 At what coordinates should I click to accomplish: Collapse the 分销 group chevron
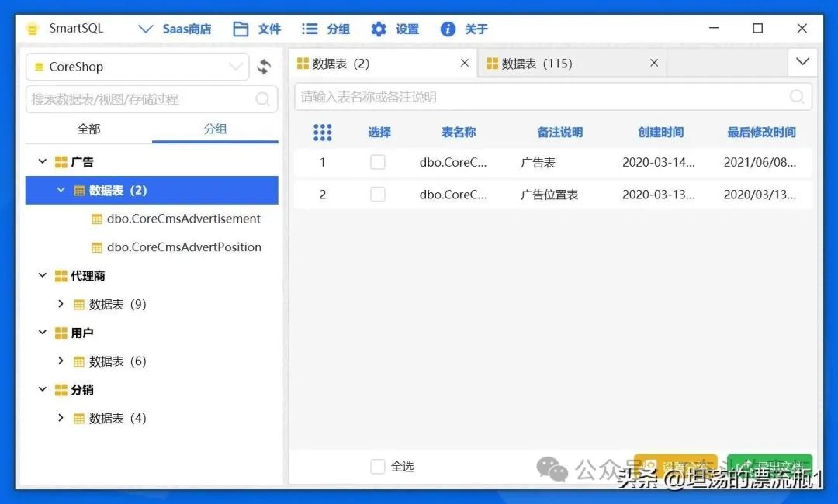click(42, 389)
